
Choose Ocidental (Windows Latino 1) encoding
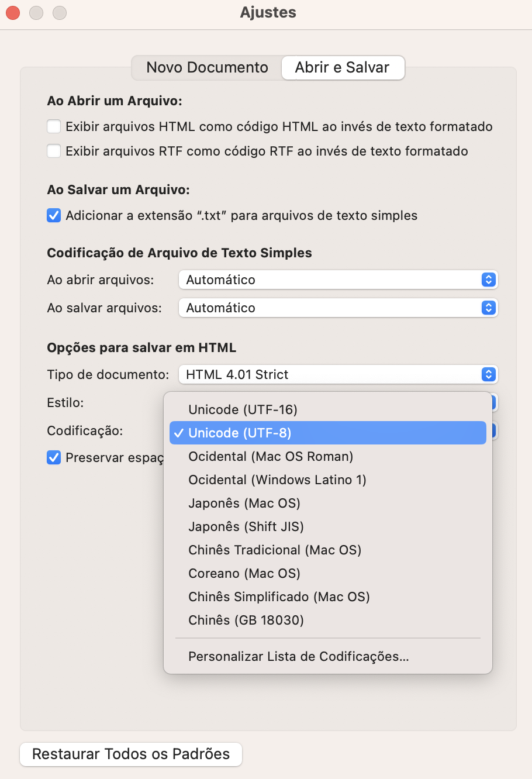click(x=277, y=480)
